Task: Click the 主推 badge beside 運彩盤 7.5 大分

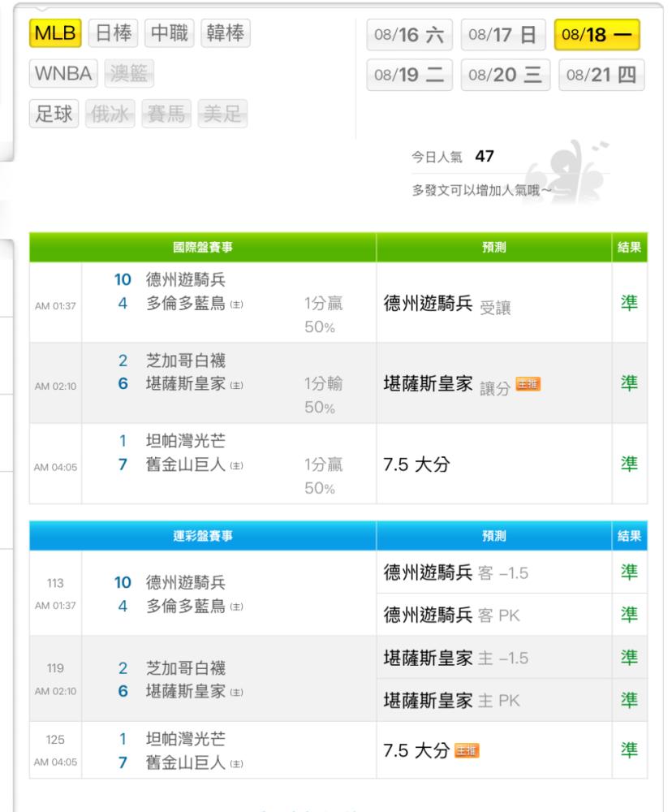Action: (x=467, y=750)
